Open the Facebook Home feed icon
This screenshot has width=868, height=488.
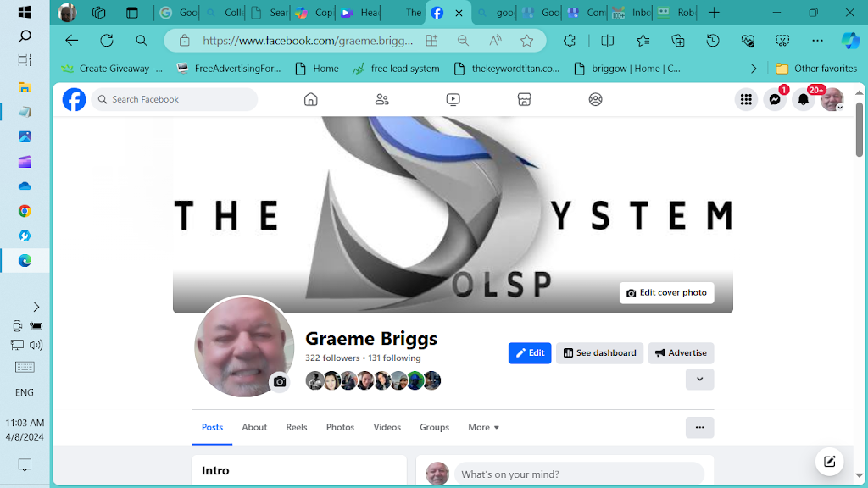point(310,100)
